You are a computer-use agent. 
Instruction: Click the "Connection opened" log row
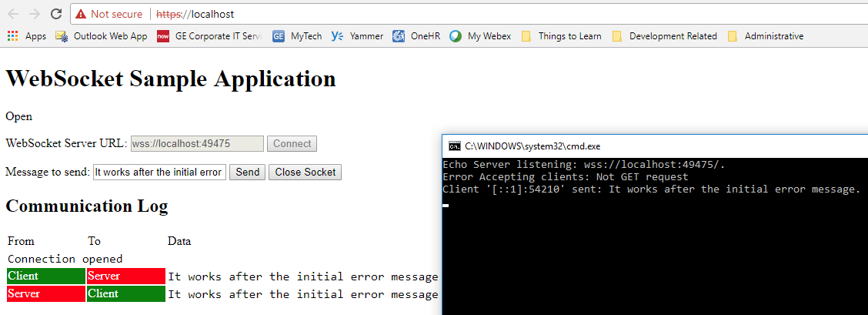click(x=65, y=259)
